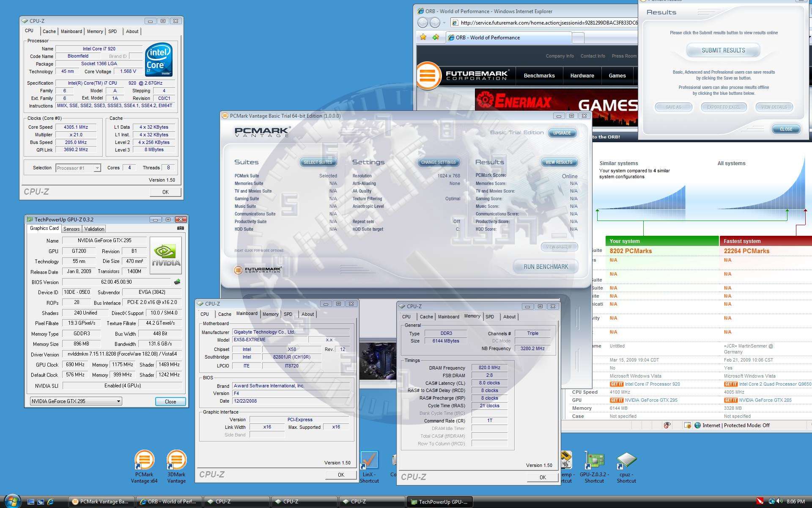This screenshot has width=812, height=508.
Task: Click the game thumbnail image behind CPU-Z windows
Action: click(378, 361)
